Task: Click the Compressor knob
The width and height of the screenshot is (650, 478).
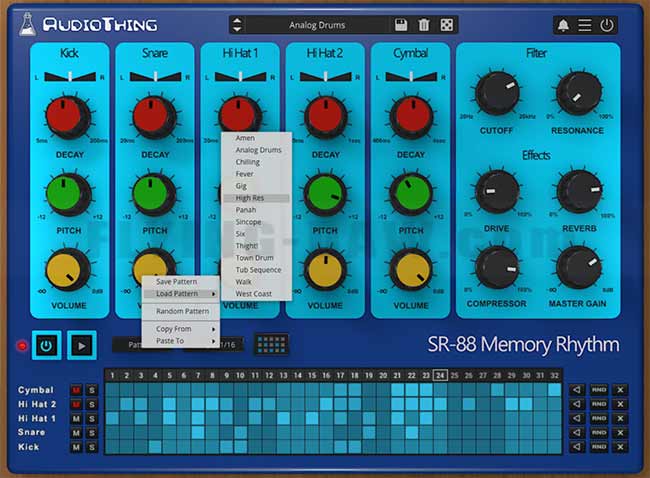Action: [497, 267]
